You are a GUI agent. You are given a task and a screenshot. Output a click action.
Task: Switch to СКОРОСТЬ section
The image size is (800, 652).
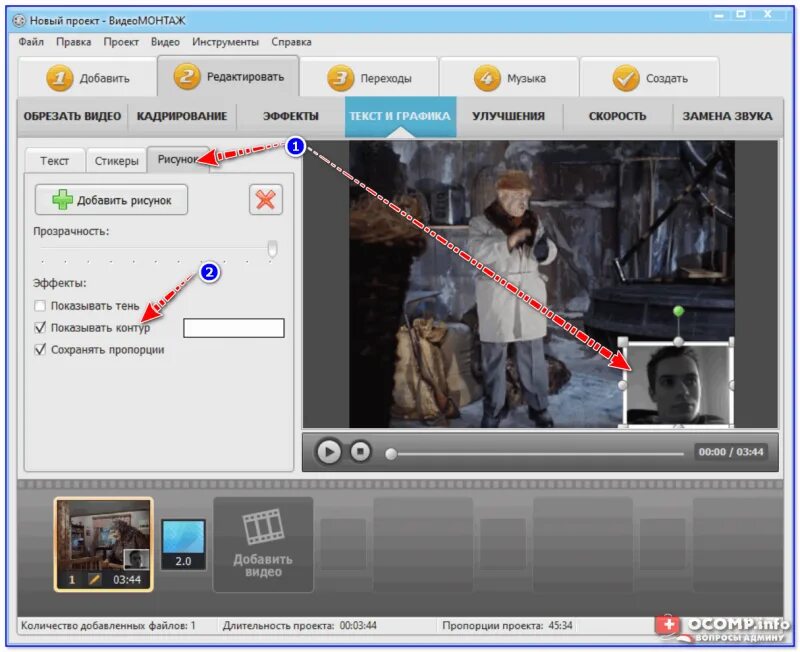coord(617,116)
